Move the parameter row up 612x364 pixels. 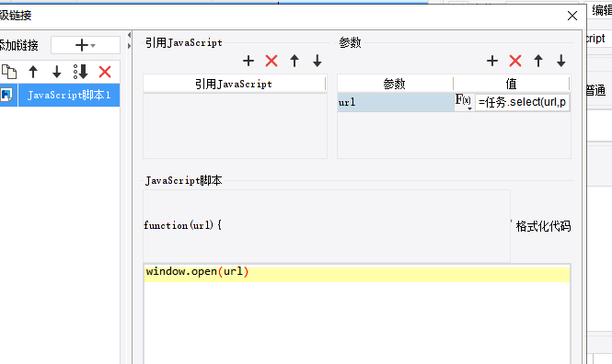[538, 61]
